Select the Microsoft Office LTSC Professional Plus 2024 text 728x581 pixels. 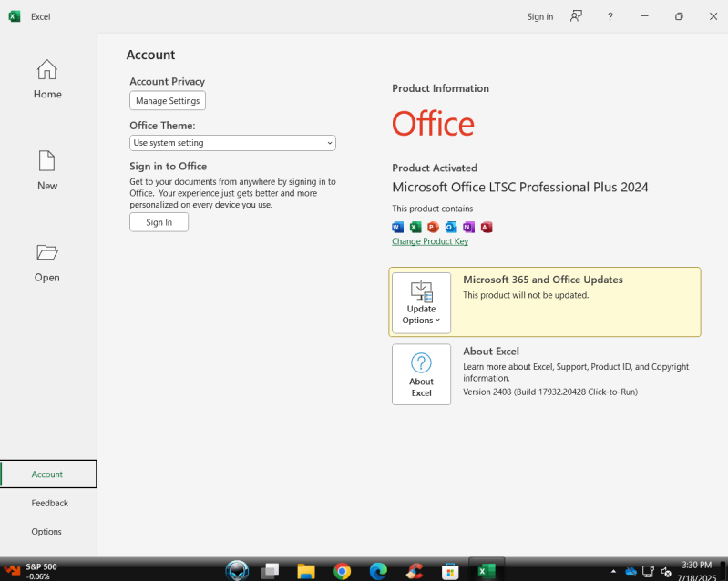[x=520, y=187]
